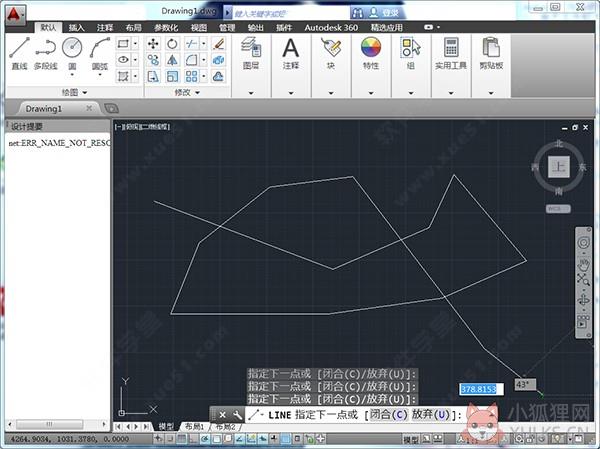Activate the Array tool in Modify panel

[x=191, y=77]
